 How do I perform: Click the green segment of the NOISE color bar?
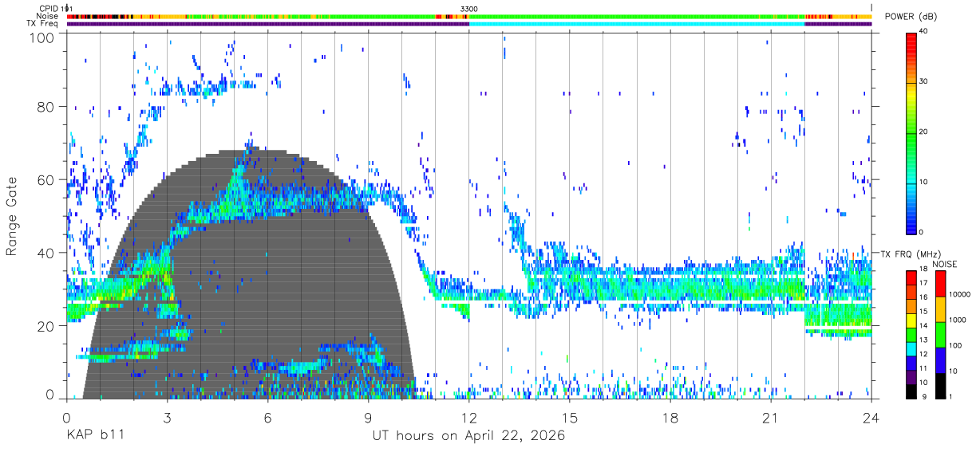pyautogui.click(x=940, y=335)
